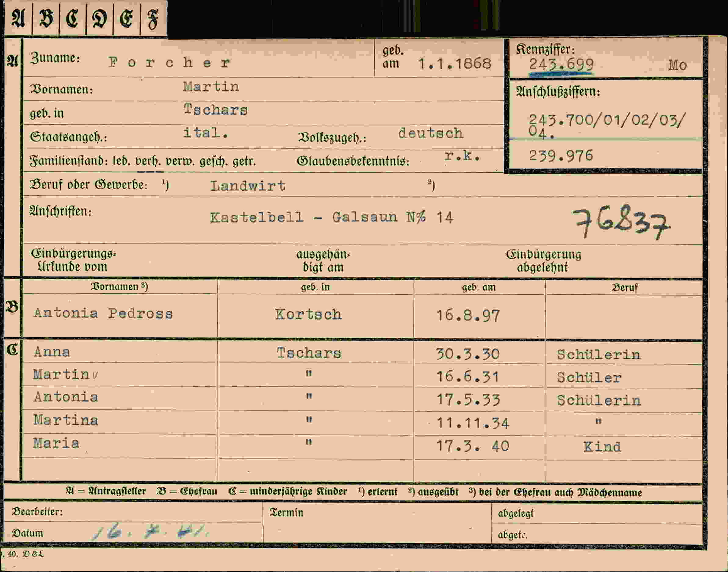Screen dimensions: 728x572
Task: Click the label 'Beruf oder Gewerbe:'
Action: 88,184
